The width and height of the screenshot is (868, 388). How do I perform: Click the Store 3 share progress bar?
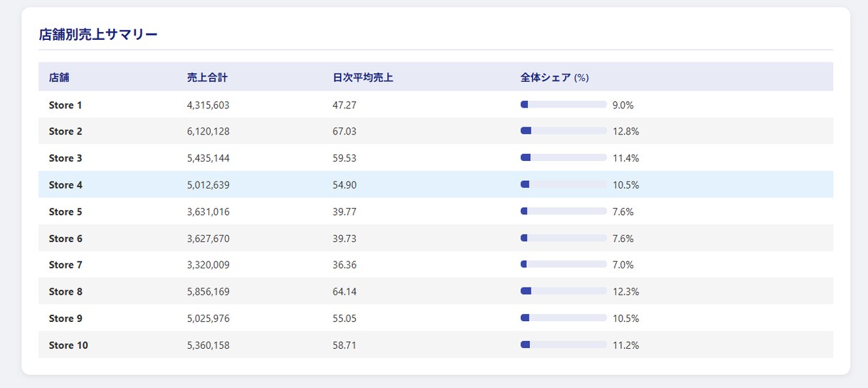tap(563, 158)
